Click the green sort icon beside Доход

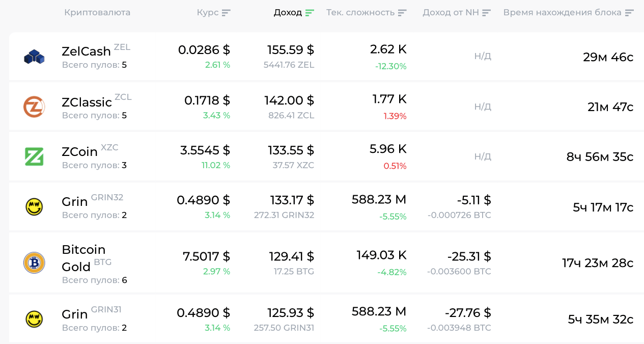coord(310,13)
